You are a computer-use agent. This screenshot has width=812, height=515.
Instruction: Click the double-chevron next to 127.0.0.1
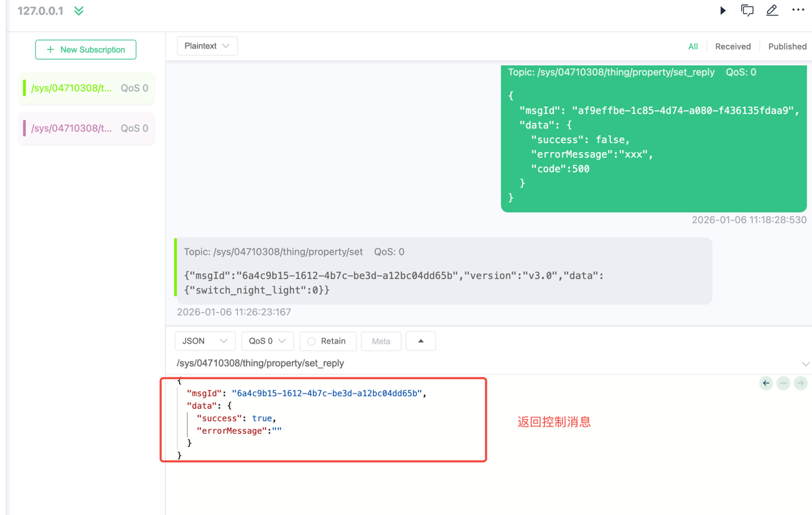tap(79, 11)
